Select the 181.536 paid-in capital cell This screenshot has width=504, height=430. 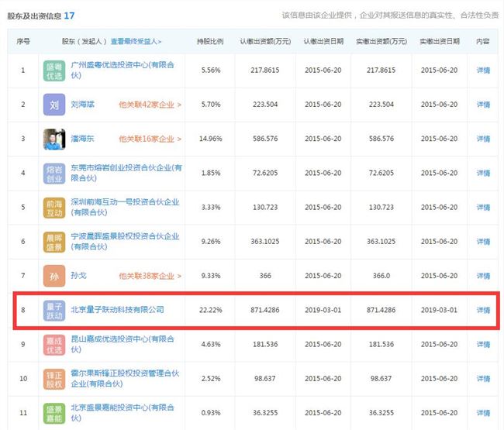381,345
